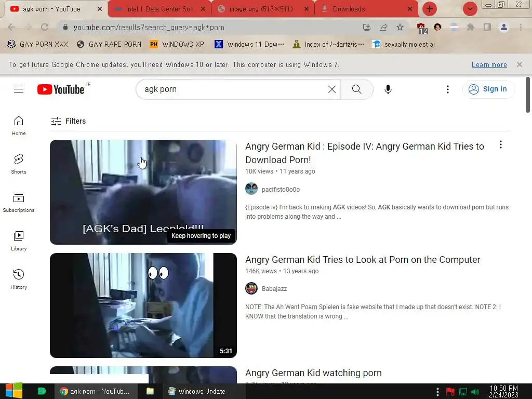Viewport: 532px width, 399px height.
Task: Select the Chrome window in the taskbar
Action: point(96,391)
